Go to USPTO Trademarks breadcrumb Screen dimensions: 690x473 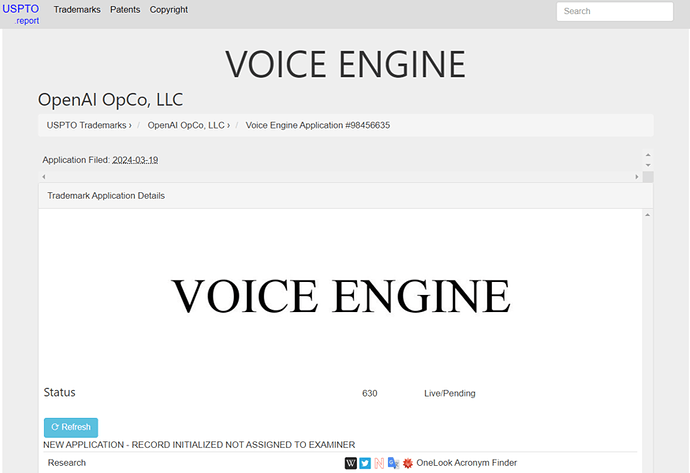89,125
